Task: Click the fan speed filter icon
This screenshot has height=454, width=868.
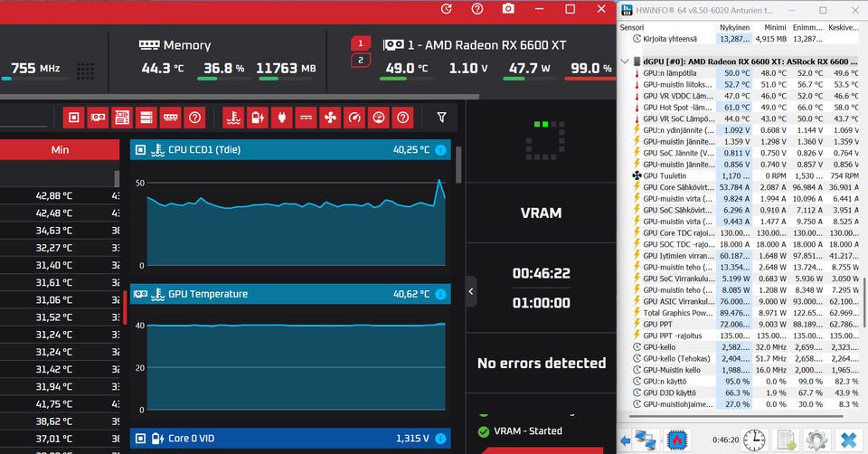Action: [331, 118]
